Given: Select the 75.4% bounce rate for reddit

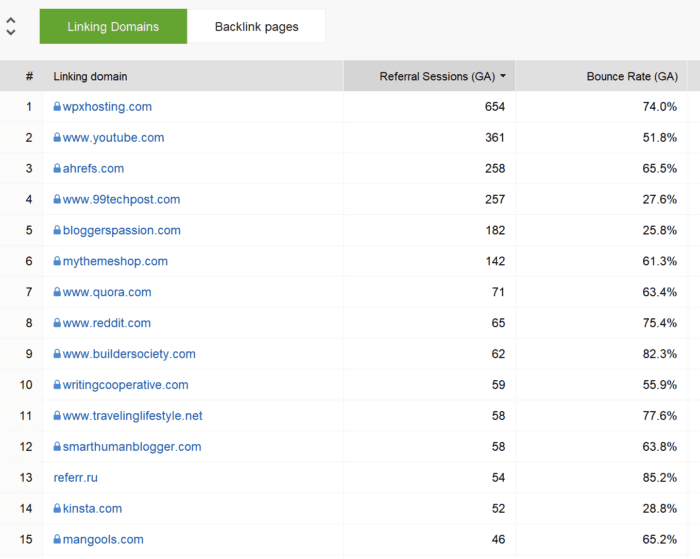Looking at the screenshot, I should click(x=659, y=323).
